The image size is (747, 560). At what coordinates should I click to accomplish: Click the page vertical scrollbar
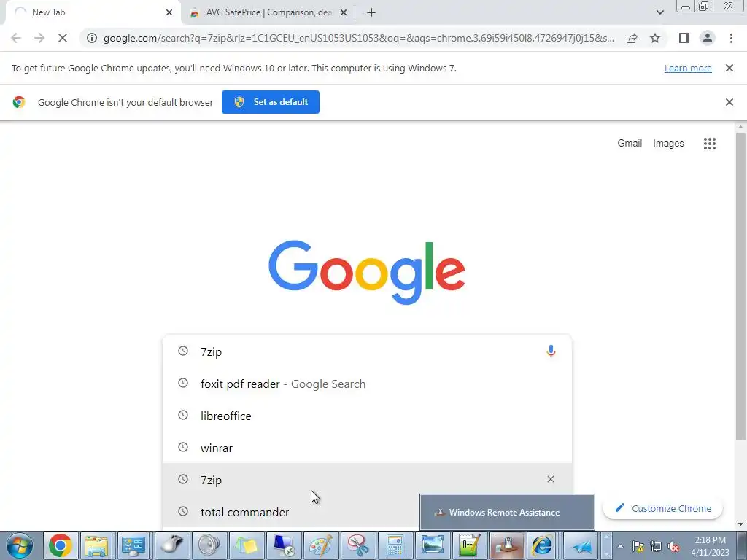[740, 286]
